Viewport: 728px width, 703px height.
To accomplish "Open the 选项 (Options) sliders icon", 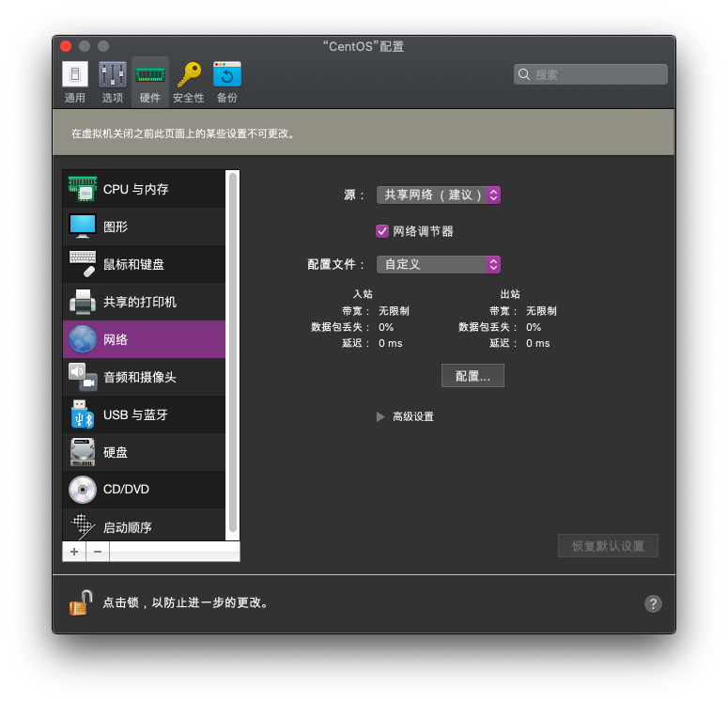I will pos(113,74).
